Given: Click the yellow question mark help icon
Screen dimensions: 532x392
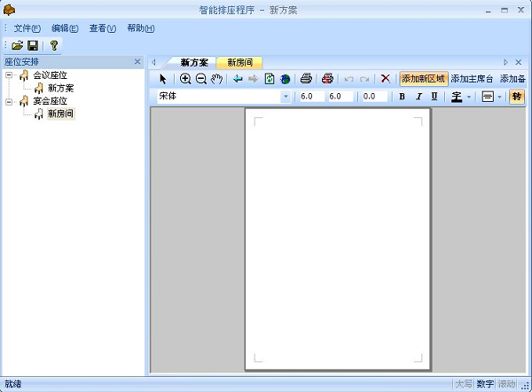Looking at the screenshot, I should 54,45.
